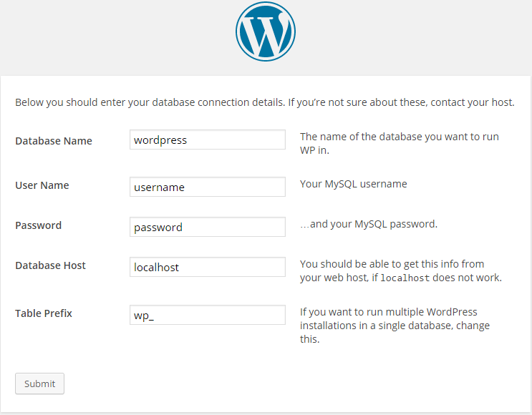Focus the Database Name input field
Image resolution: width=532 pixels, height=415 pixels.
[x=207, y=140]
